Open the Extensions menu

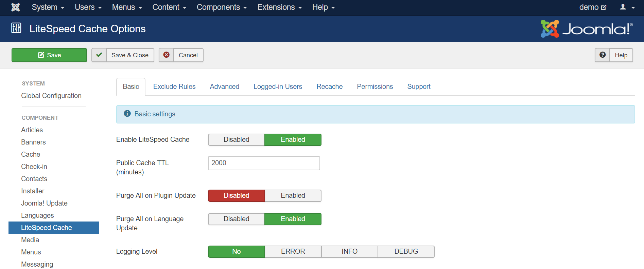(x=279, y=7)
